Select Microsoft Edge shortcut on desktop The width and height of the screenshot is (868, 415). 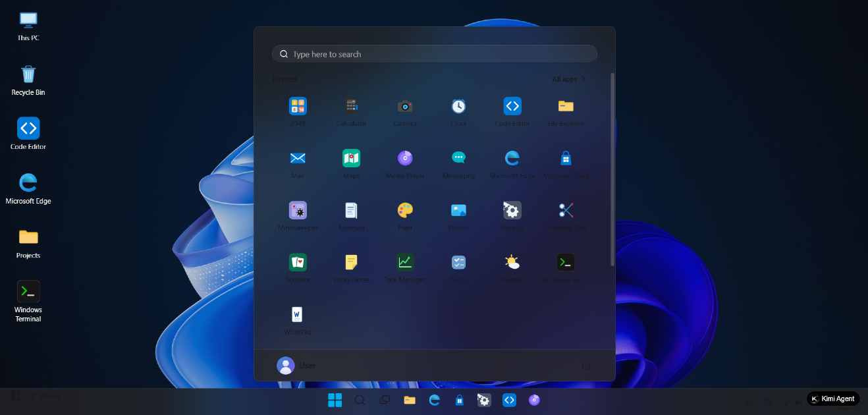28,189
